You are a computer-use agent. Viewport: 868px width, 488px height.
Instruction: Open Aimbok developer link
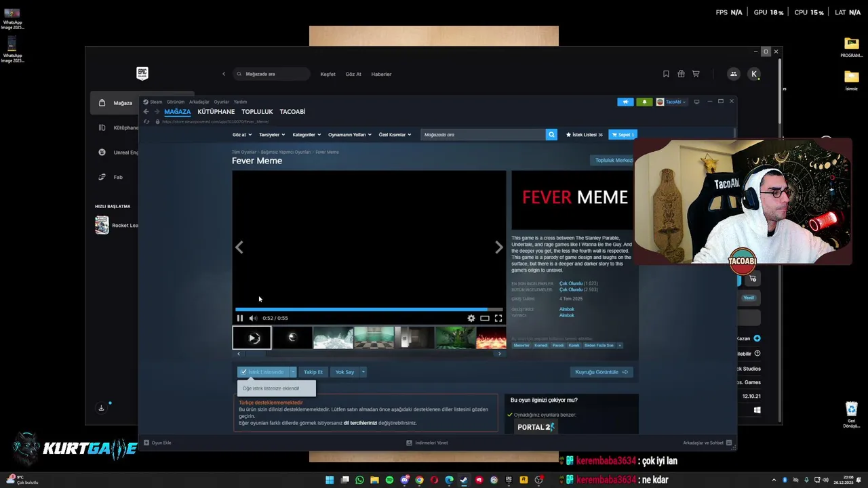(566, 309)
